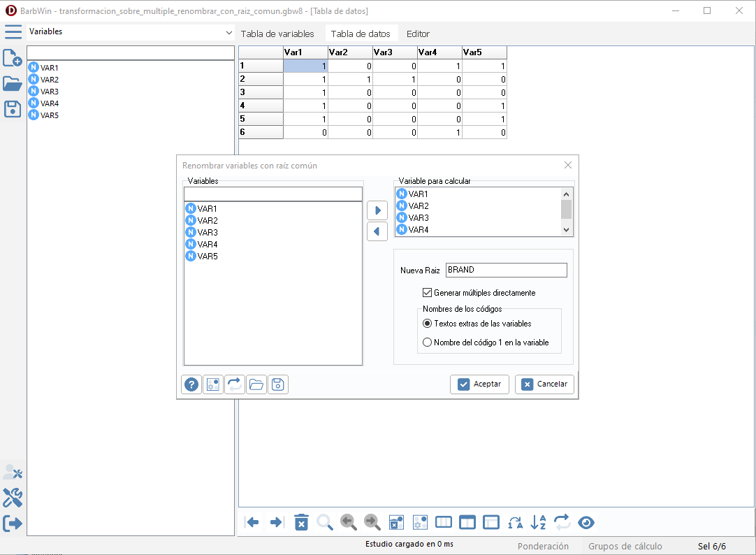Click the floppy disk save icon in dialog
The image size is (756, 555).
click(278, 384)
